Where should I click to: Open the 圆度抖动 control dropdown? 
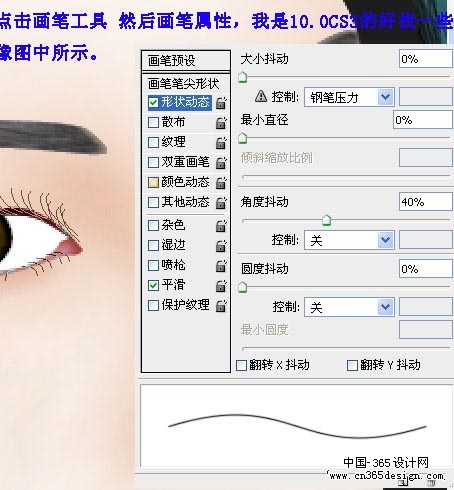pyautogui.click(x=349, y=307)
